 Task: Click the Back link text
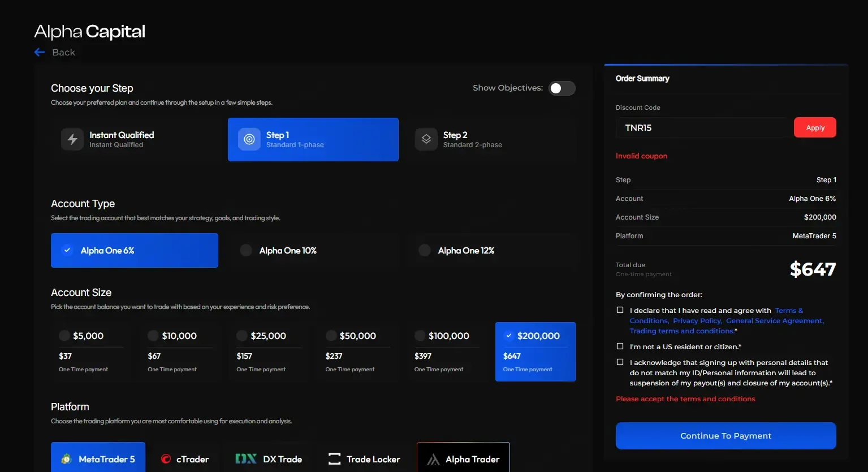click(x=63, y=52)
